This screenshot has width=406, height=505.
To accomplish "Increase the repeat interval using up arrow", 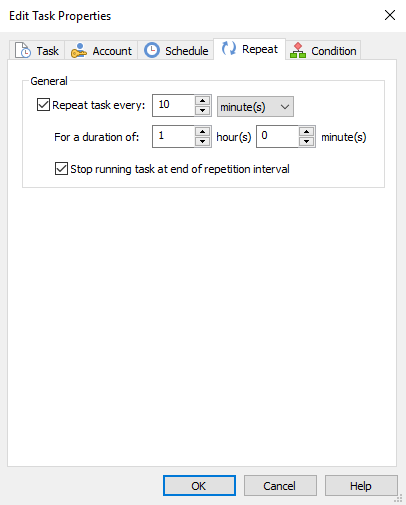I will coord(203,101).
